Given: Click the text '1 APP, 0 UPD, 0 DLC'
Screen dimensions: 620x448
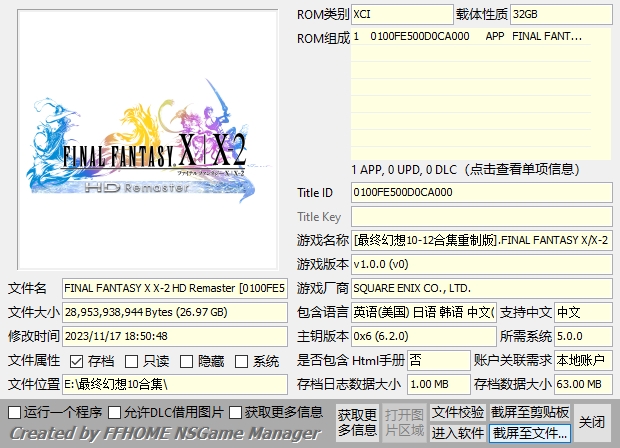Looking at the screenshot, I should click(404, 170).
